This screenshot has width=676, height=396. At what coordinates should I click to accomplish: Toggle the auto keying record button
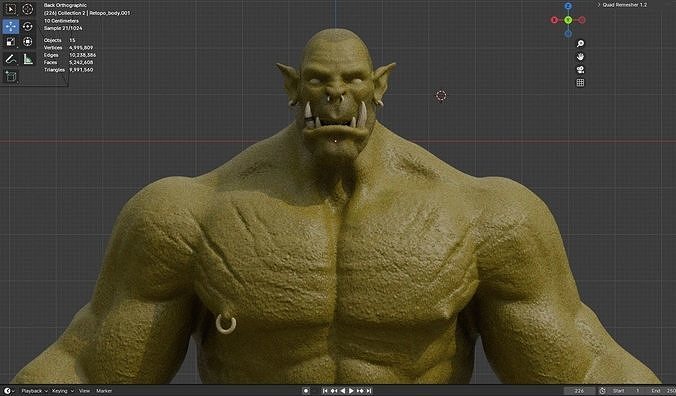coord(306,391)
